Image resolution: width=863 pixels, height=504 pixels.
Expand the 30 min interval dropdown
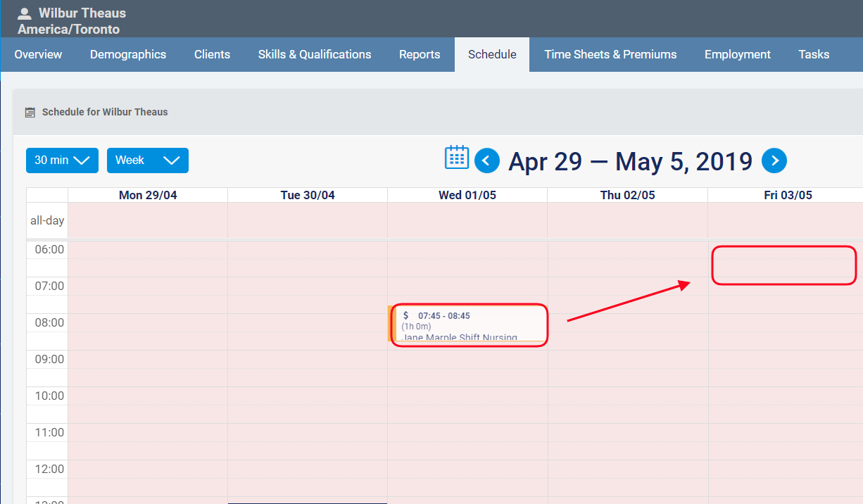[62, 160]
